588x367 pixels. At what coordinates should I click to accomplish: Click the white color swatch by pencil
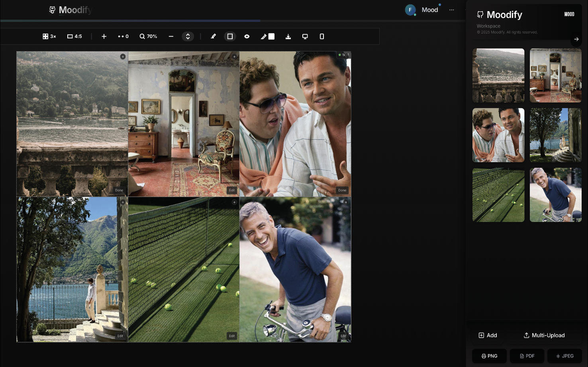[x=272, y=36]
